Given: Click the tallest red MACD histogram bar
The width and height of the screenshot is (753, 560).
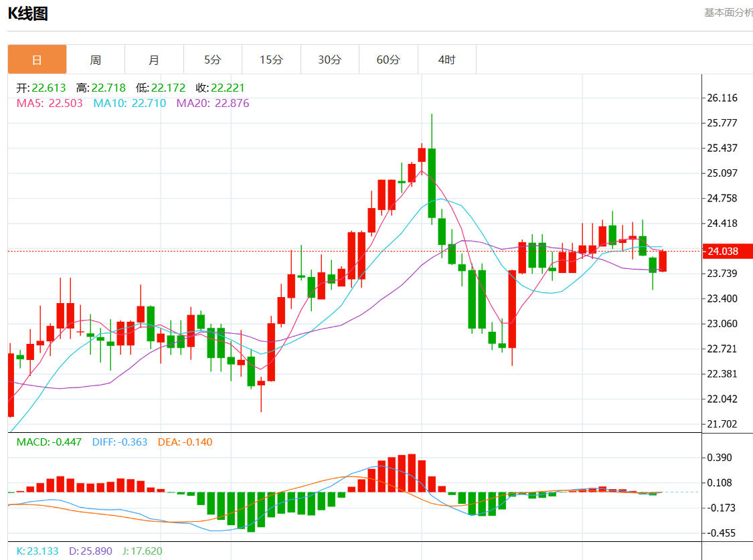Looking at the screenshot, I should click(x=412, y=474).
